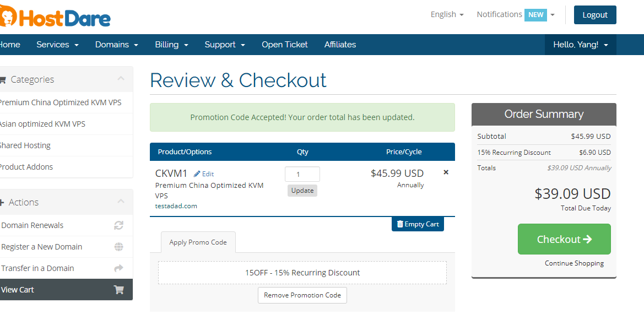Click the Continue Shopping link
This screenshot has width=644, height=325.
click(x=574, y=263)
